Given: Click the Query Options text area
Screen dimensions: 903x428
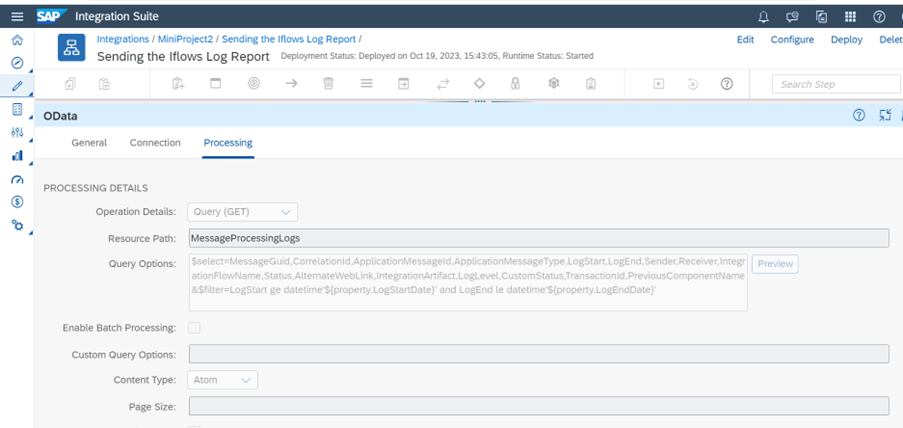Looking at the screenshot, I should pos(468,282).
